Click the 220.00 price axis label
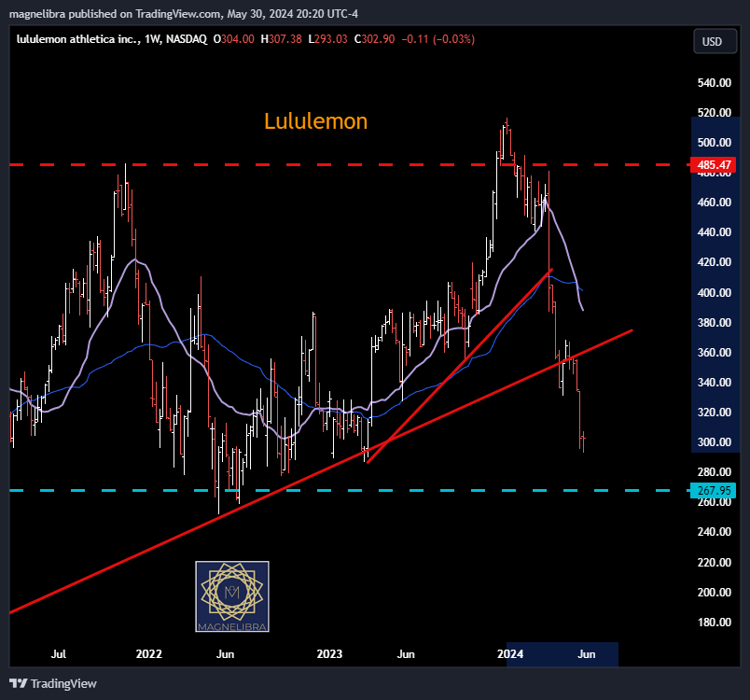The height and width of the screenshot is (700, 750). coord(715,563)
